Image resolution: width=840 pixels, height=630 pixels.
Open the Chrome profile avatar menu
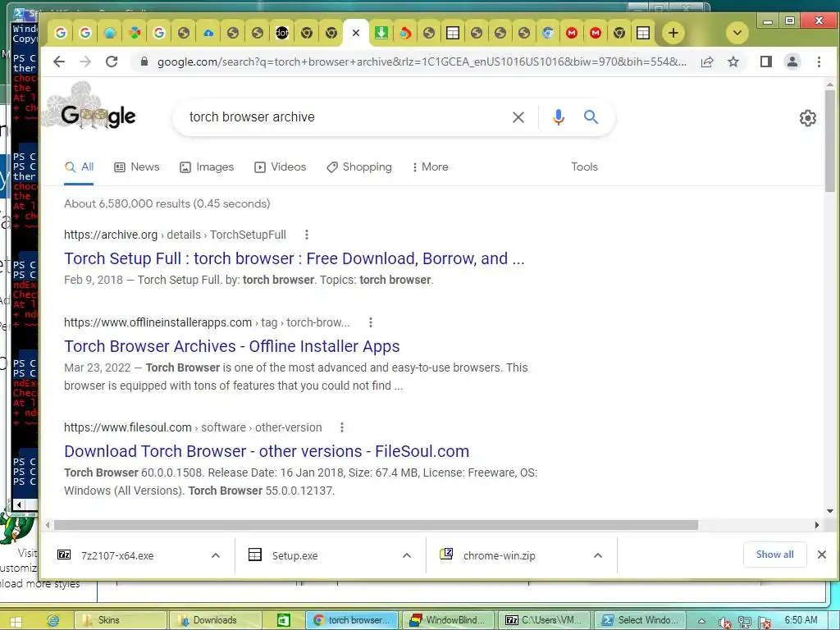tap(792, 62)
